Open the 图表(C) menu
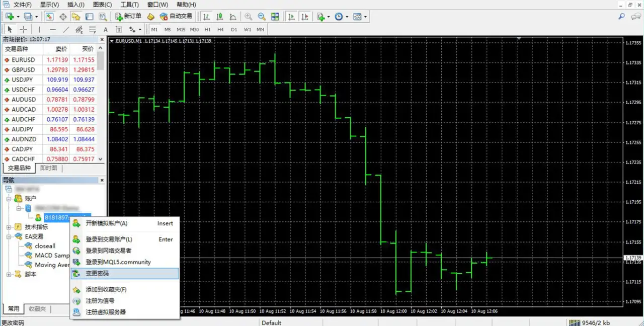Screen dimensions: 644x326 [103, 5]
